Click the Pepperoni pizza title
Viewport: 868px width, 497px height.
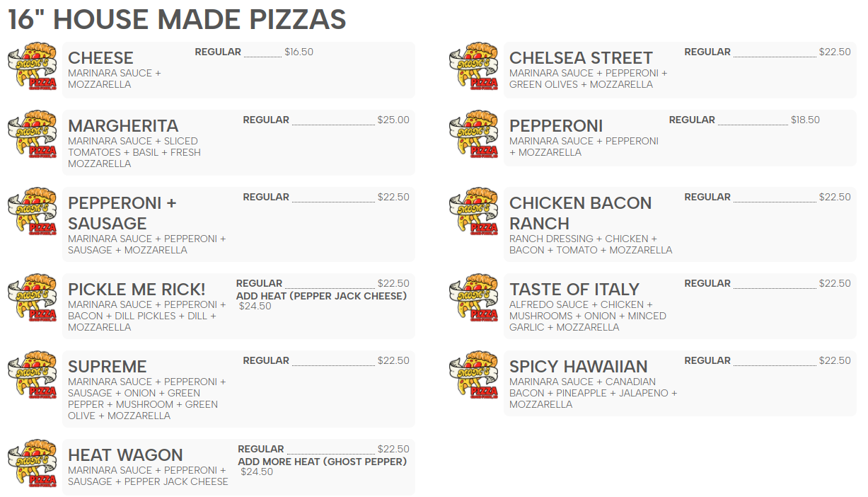[x=556, y=126]
